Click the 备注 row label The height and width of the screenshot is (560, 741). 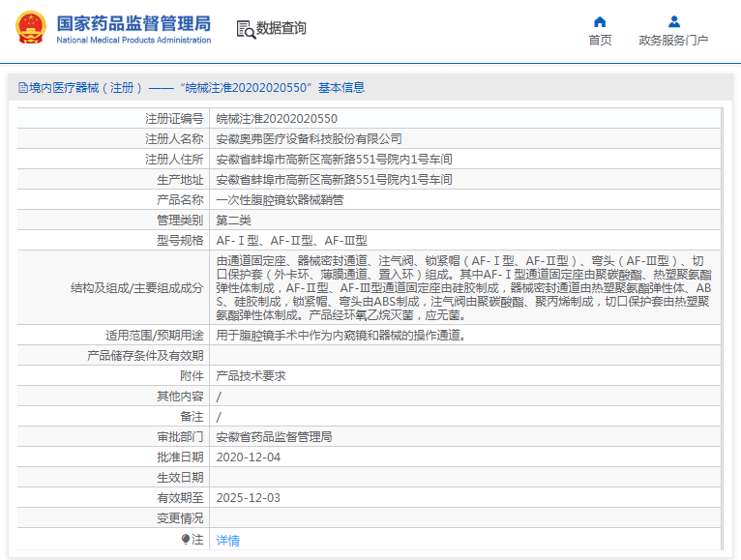tap(192, 416)
